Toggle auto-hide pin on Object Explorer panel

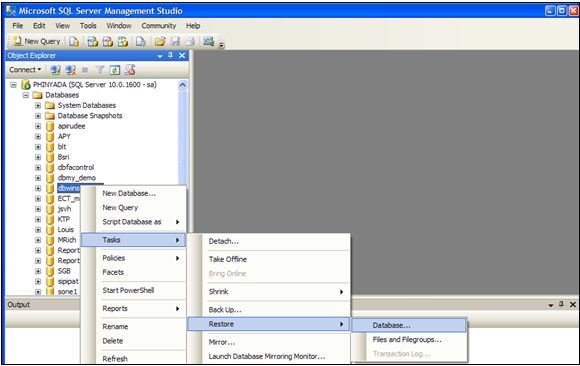click(171, 56)
